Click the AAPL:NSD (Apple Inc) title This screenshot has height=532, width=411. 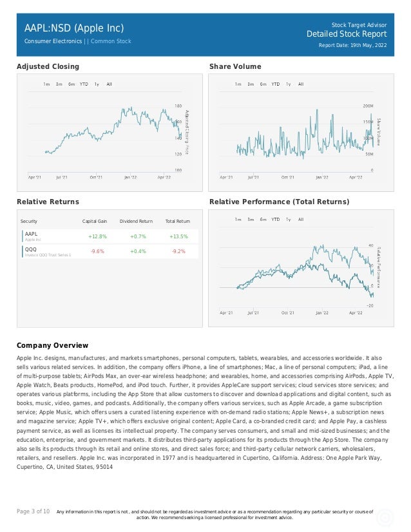[x=74, y=28]
